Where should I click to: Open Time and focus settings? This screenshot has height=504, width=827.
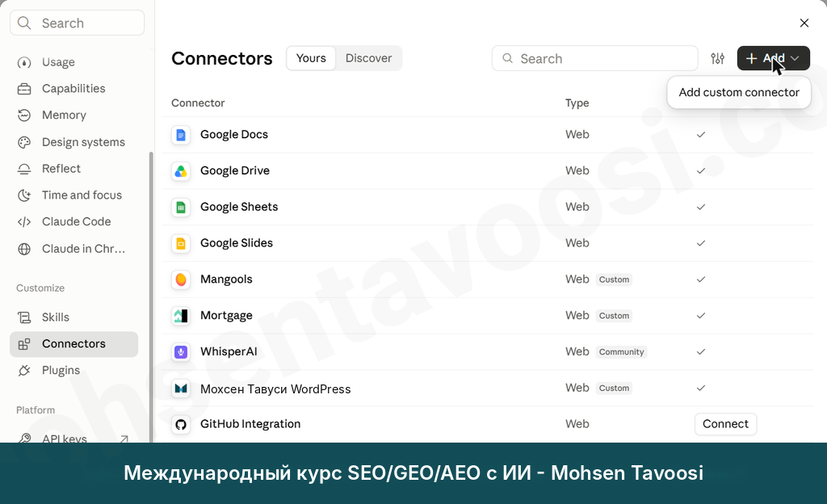[73, 195]
